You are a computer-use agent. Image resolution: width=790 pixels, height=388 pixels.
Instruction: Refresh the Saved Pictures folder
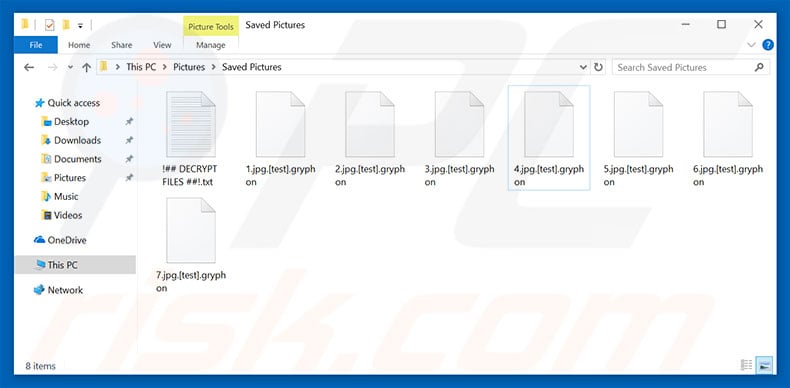[598, 67]
